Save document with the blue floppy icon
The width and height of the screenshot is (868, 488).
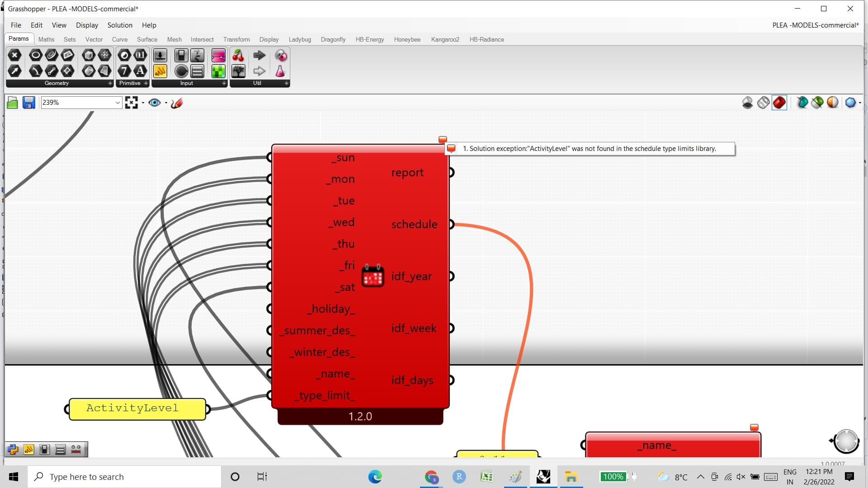point(29,103)
